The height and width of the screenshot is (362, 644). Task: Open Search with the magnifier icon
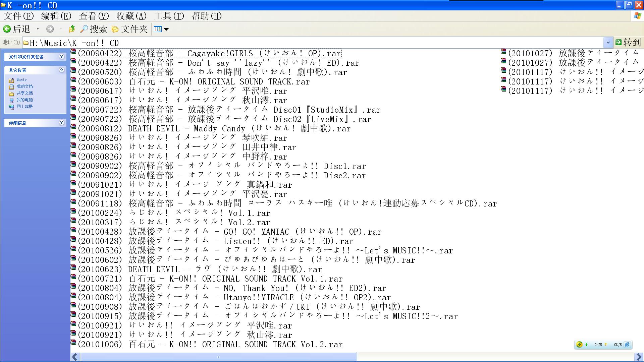coord(84,29)
